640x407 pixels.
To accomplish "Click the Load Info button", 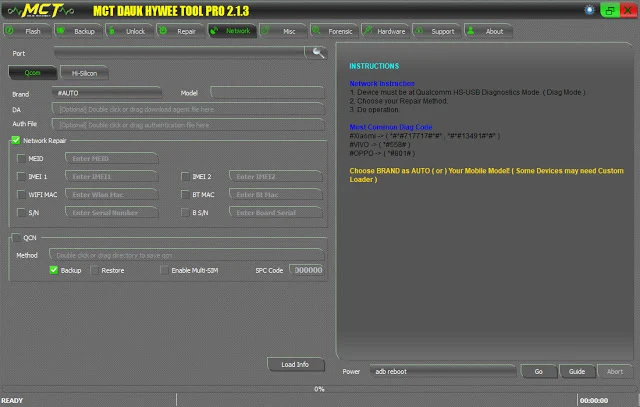I will [296, 364].
